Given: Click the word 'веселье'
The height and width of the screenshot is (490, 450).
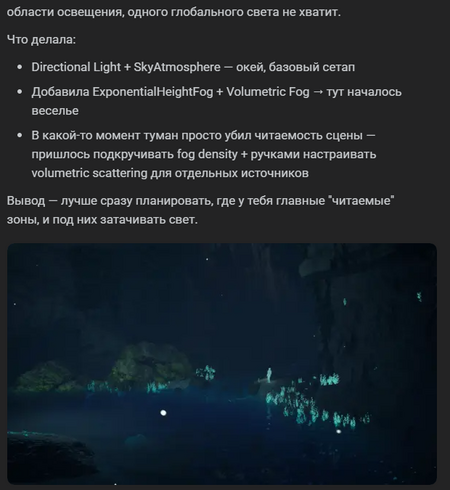Looking at the screenshot, I should point(55,111).
